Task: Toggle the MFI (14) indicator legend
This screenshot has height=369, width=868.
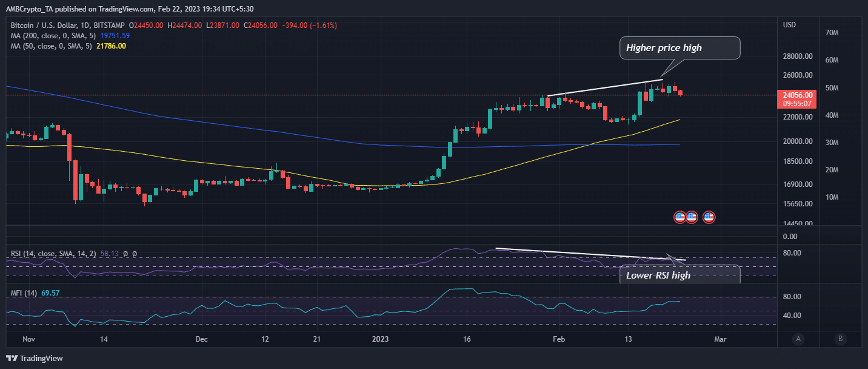Action: [x=24, y=293]
